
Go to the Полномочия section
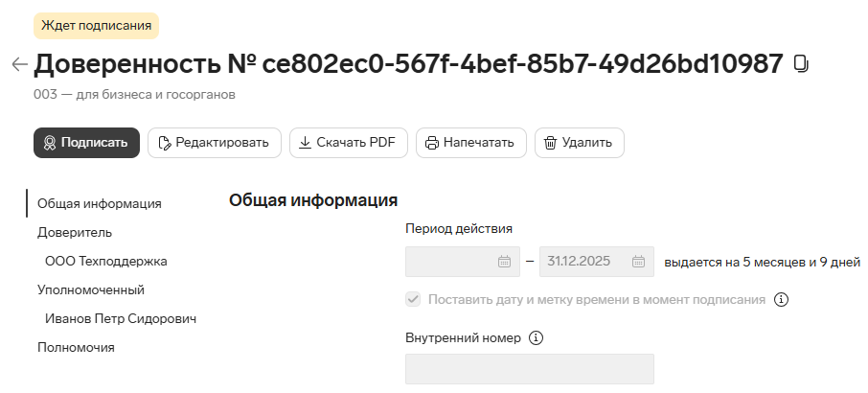[76, 347]
